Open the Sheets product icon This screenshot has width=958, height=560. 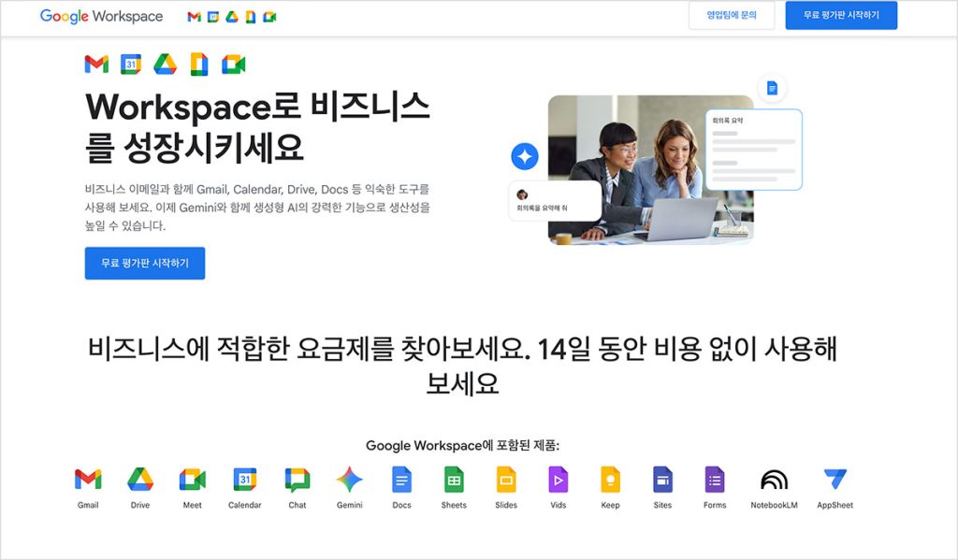coord(454,480)
